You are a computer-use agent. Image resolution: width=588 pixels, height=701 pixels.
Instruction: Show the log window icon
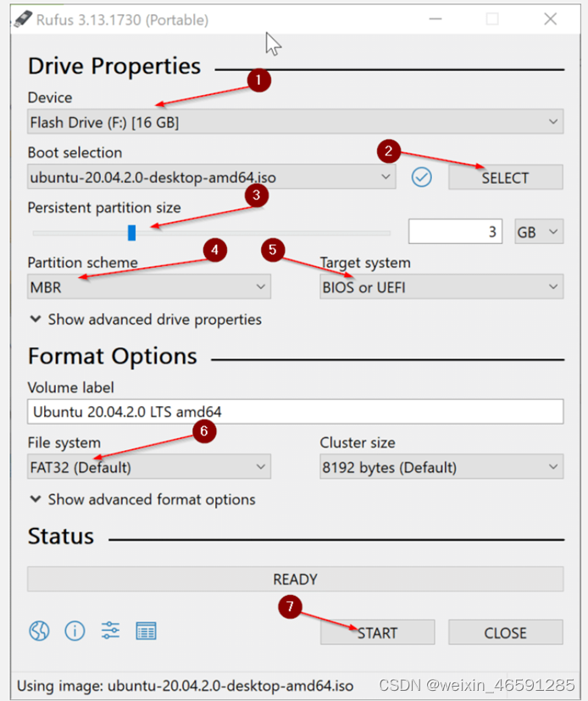point(146,631)
